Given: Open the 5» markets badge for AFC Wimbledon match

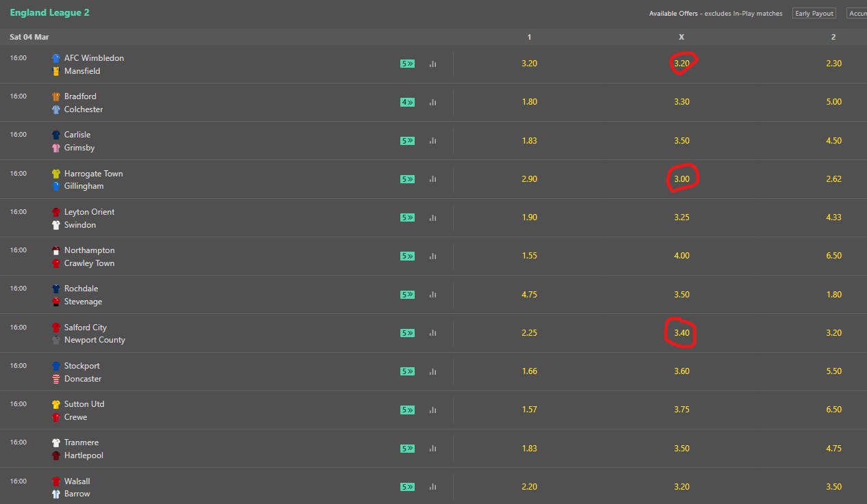Looking at the screenshot, I should [x=408, y=64].
